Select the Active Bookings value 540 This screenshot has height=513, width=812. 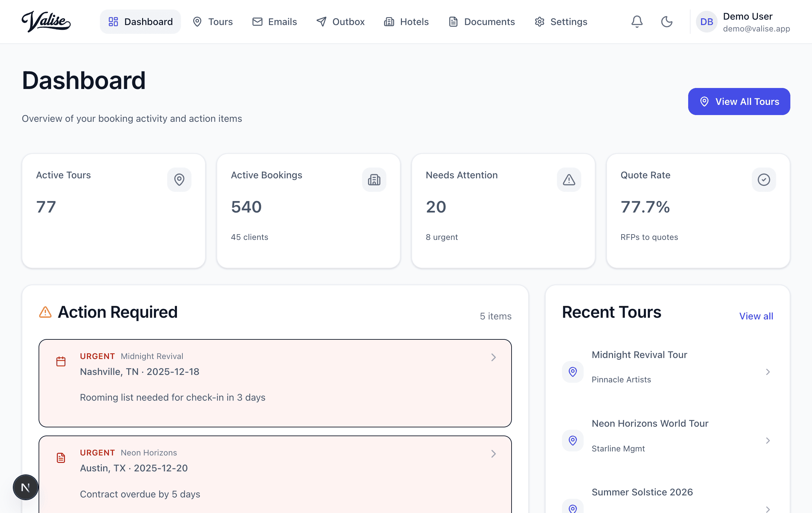pos(246,207)
